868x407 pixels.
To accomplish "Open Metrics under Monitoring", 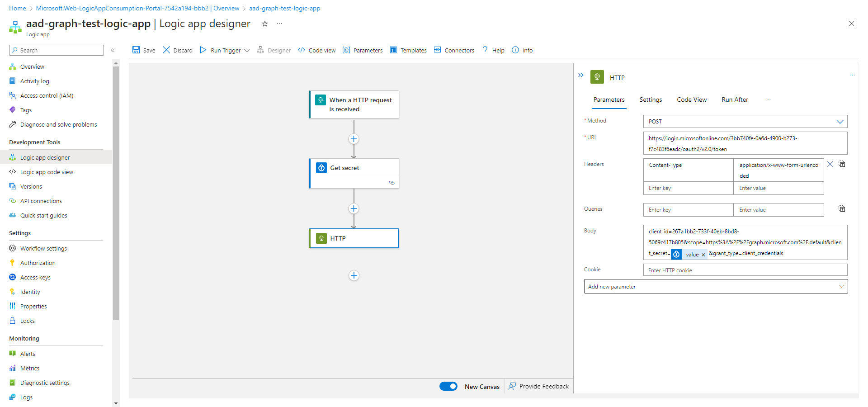I will click(x=29, y=368).
